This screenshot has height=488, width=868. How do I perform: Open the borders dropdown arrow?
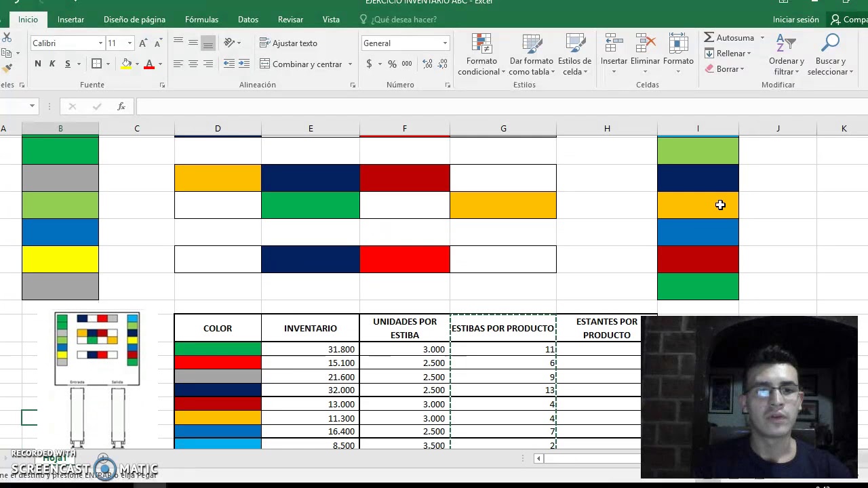[x=109, y=64]
